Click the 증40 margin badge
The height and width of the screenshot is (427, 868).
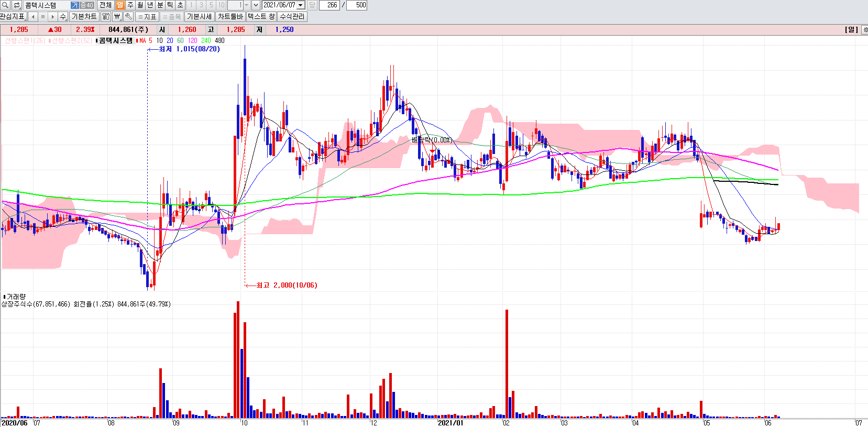[x=86, y=5]
